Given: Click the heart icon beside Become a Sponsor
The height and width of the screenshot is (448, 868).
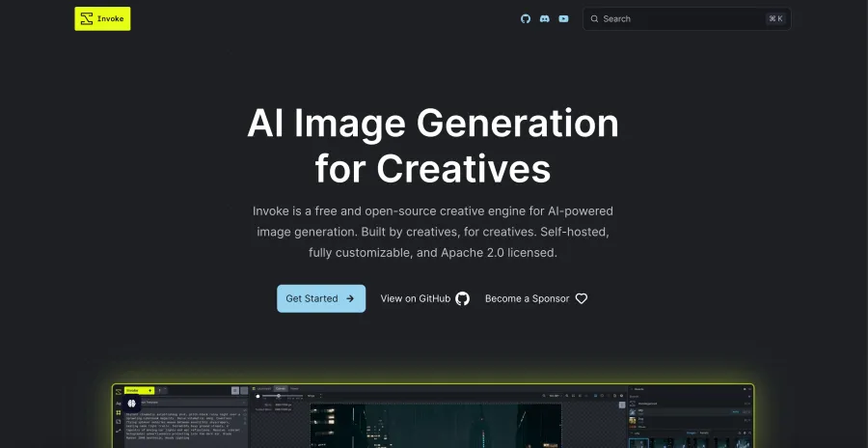Looking at the screenshot, I should tap(582, 299).
